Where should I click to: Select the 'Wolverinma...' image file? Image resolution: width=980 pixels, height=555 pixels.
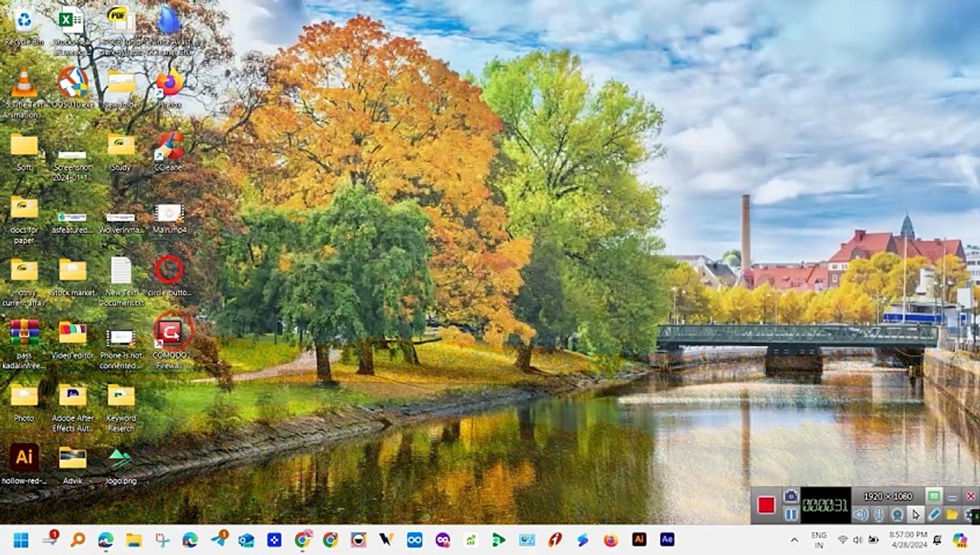point(121,222)
